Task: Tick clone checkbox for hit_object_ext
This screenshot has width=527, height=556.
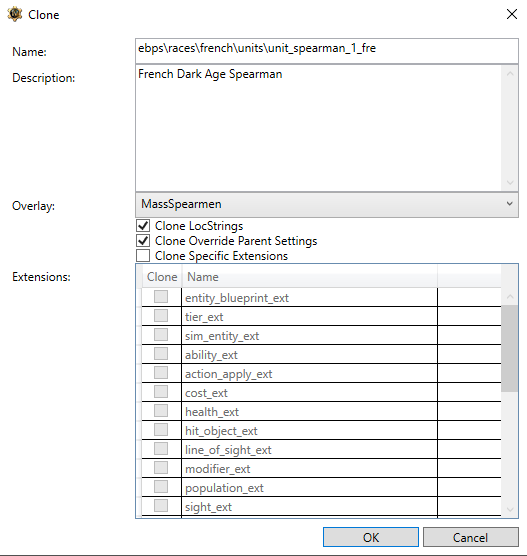Action: click(161, 430)
